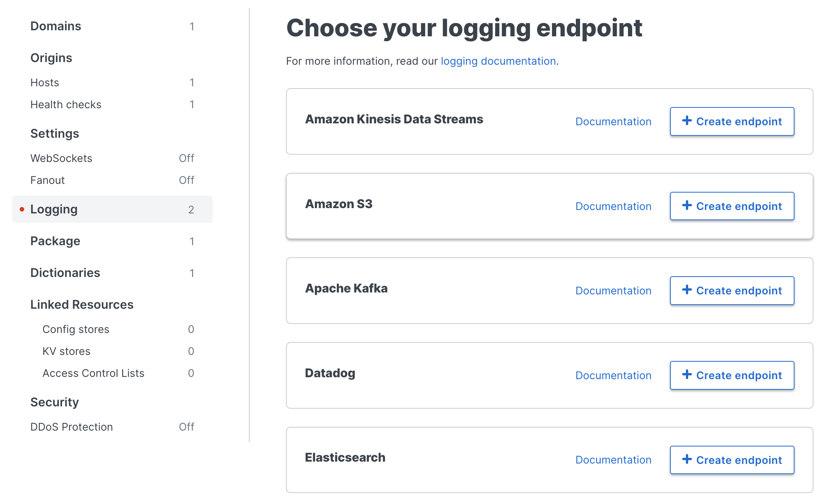Expand the Origins section

(51, 58)
